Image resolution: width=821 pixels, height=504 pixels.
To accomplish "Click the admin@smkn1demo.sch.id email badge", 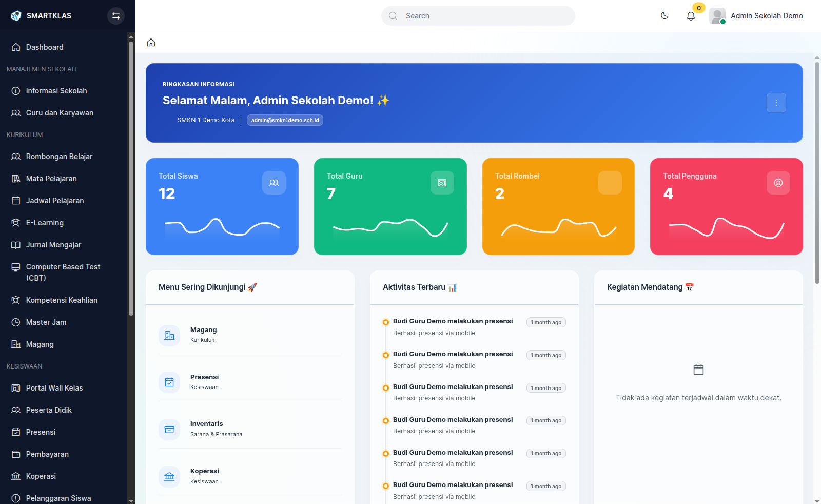I will (285, 120).
